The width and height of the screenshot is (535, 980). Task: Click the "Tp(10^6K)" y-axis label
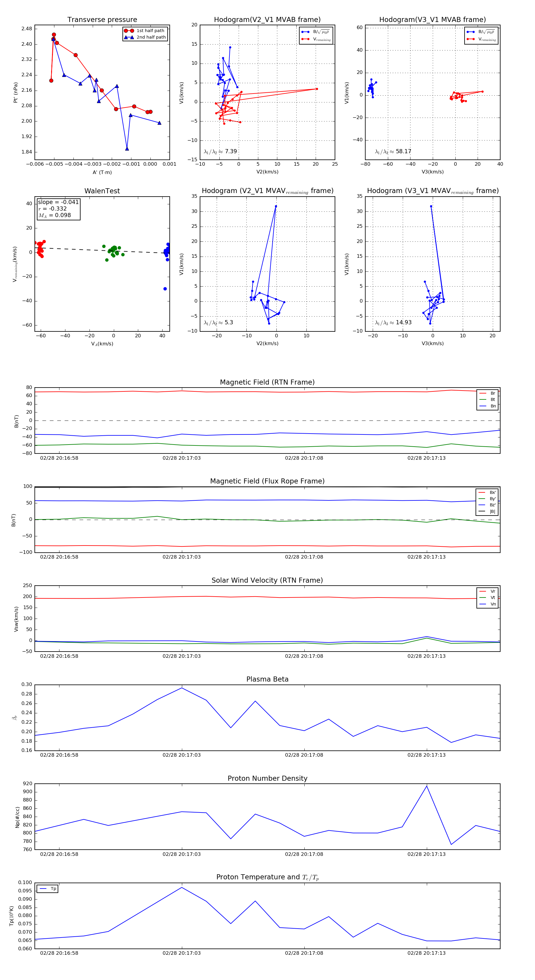11,916
